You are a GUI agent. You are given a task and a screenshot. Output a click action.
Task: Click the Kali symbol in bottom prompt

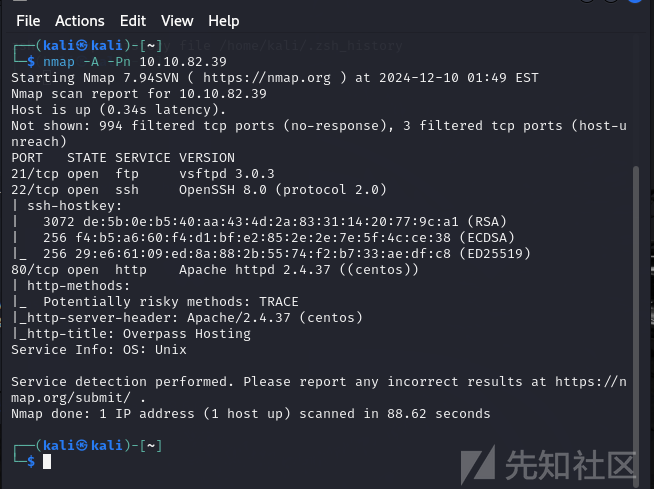[x=83, y=445]
